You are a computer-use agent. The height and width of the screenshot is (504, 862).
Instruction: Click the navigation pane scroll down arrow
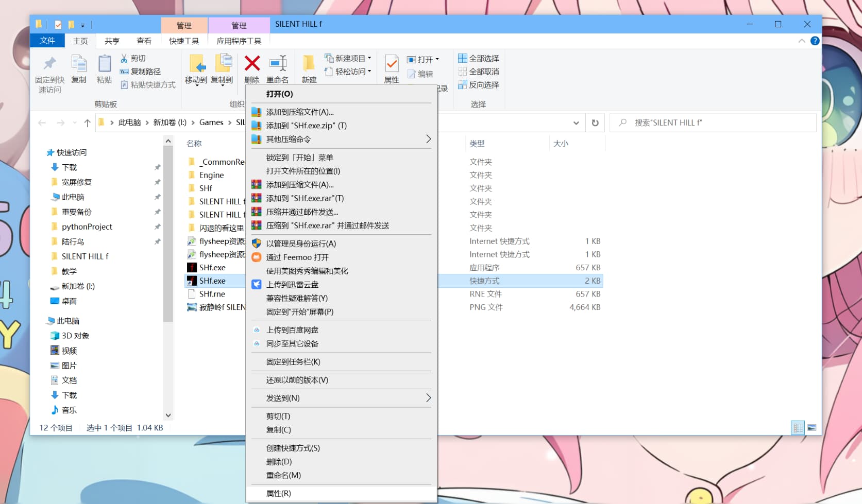[168, 415]
